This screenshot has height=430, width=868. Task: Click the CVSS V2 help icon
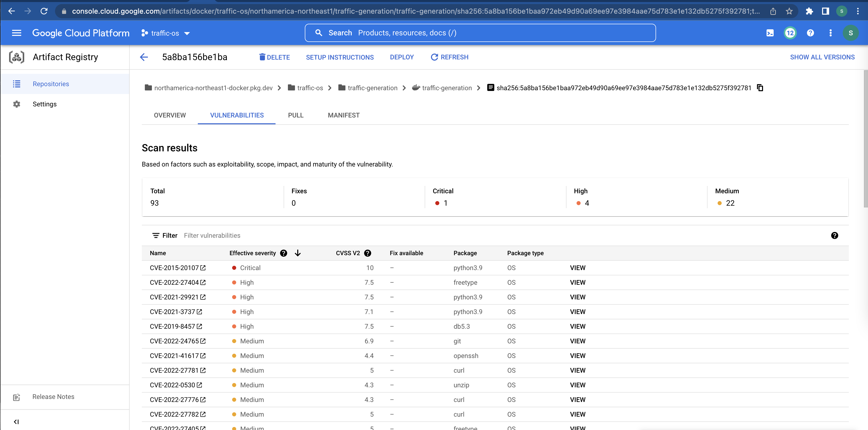(x=368, y=253)
